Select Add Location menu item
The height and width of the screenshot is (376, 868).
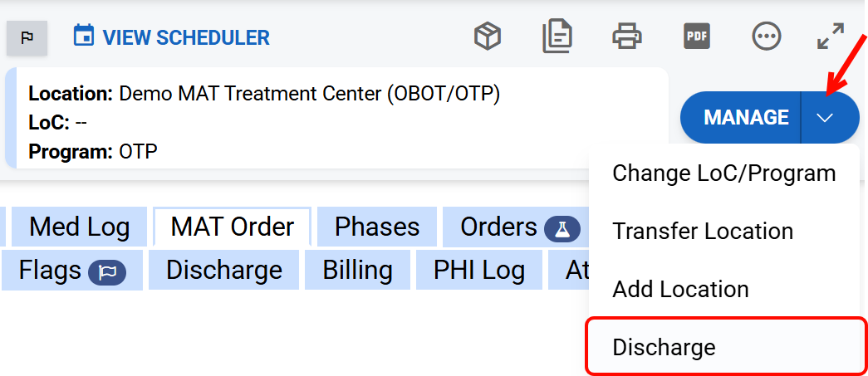680,290
